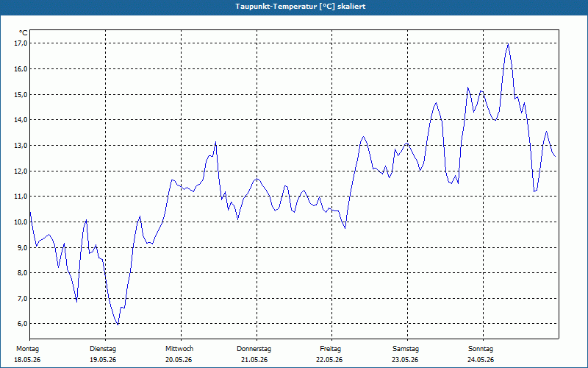Click the Mittwoch day label
588x368 pixels.
click(179, 349)
